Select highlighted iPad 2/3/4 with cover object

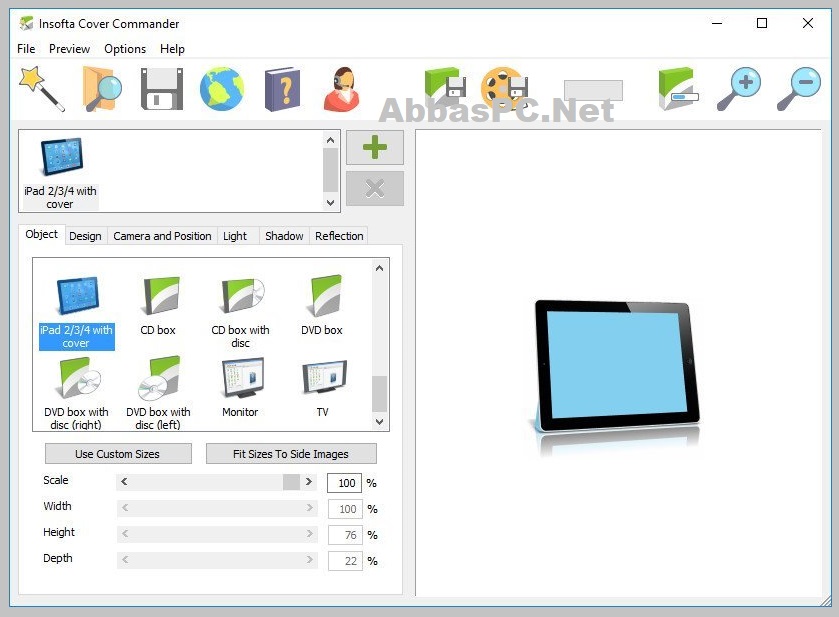[x=77, y=312]
